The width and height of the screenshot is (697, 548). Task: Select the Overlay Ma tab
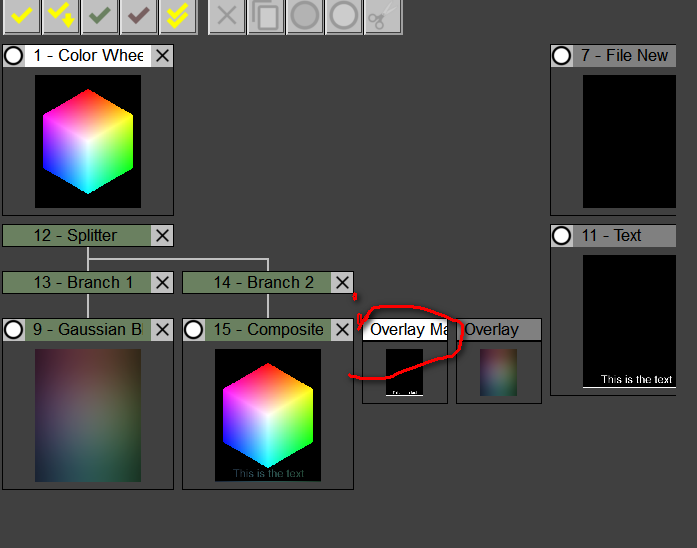click(404, 330)
